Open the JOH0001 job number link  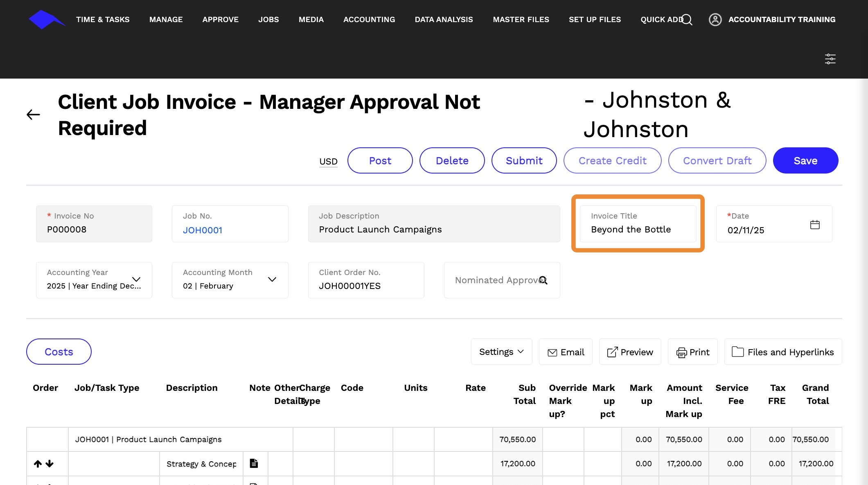click(203, 230)
